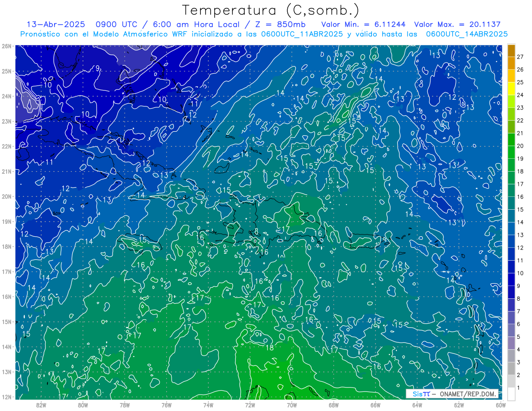The height and width of the screenshot is (411, 532).
Task: Click legend value 24 on the color bar
Action: click(520, 95)
